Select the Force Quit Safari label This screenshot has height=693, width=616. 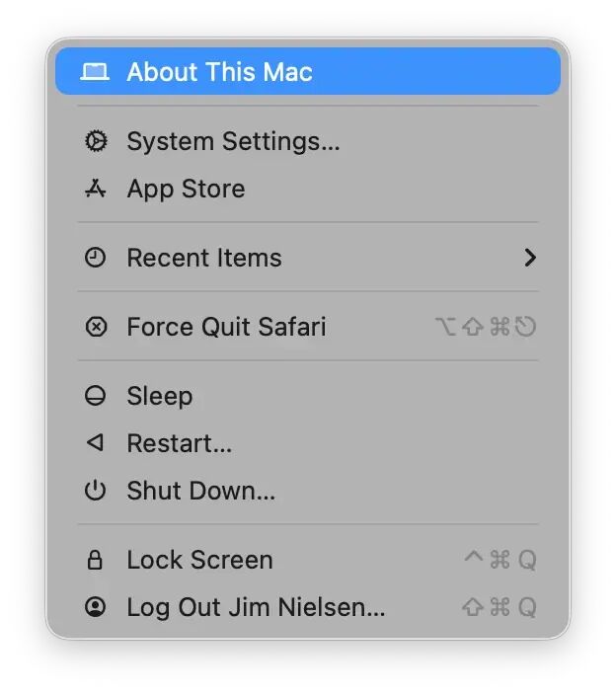coord(226,327)
